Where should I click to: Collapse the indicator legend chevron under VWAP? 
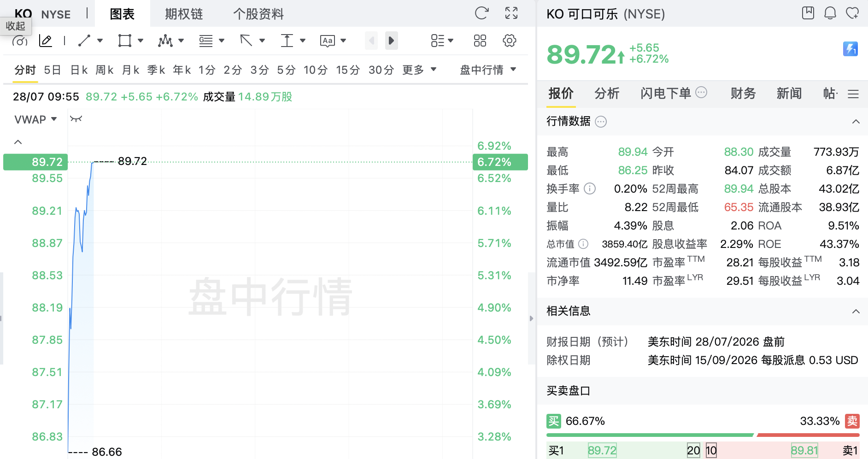(x=18, y=142)
